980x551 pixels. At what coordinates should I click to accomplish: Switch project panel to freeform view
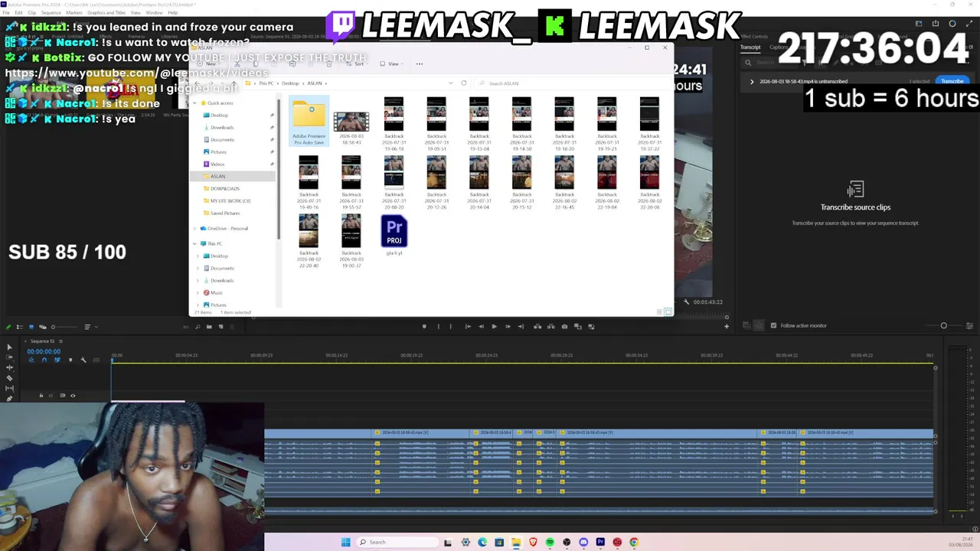click(41, 327)
